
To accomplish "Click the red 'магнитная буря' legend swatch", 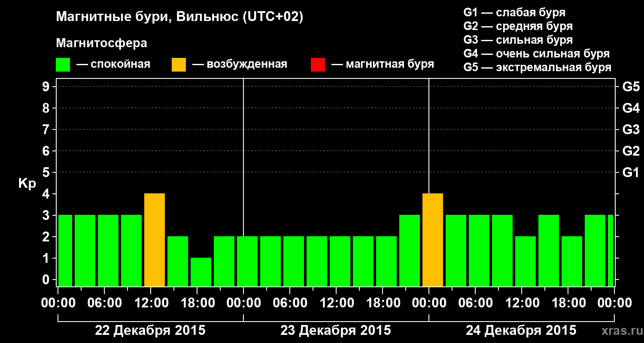I will 318,65.
